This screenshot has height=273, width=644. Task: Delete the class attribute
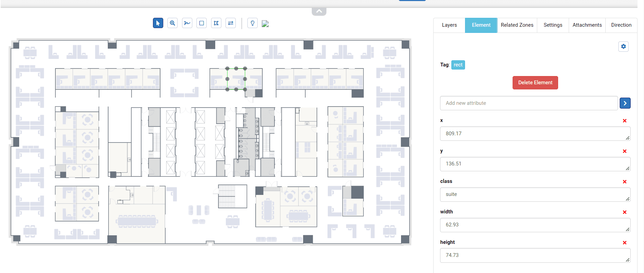(x=624, y=182)
